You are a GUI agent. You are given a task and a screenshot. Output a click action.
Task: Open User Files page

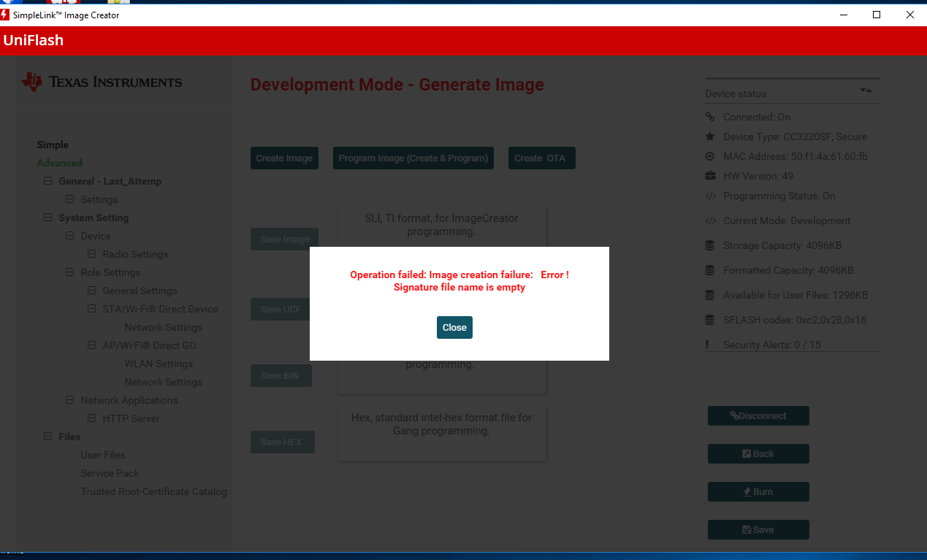tap(103, 455)
